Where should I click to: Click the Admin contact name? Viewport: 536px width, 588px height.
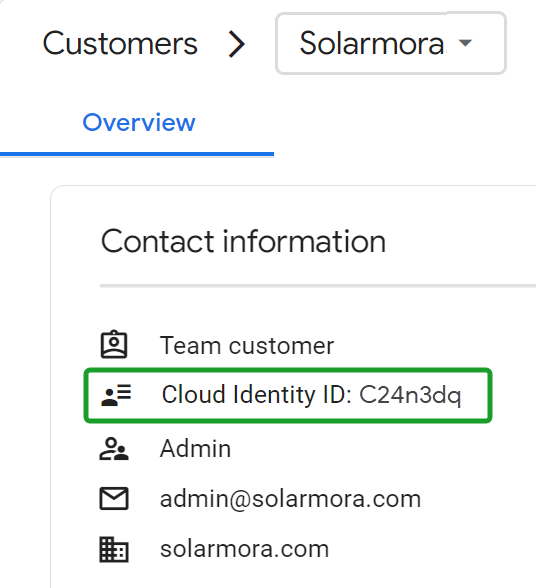tap(195, 448)
